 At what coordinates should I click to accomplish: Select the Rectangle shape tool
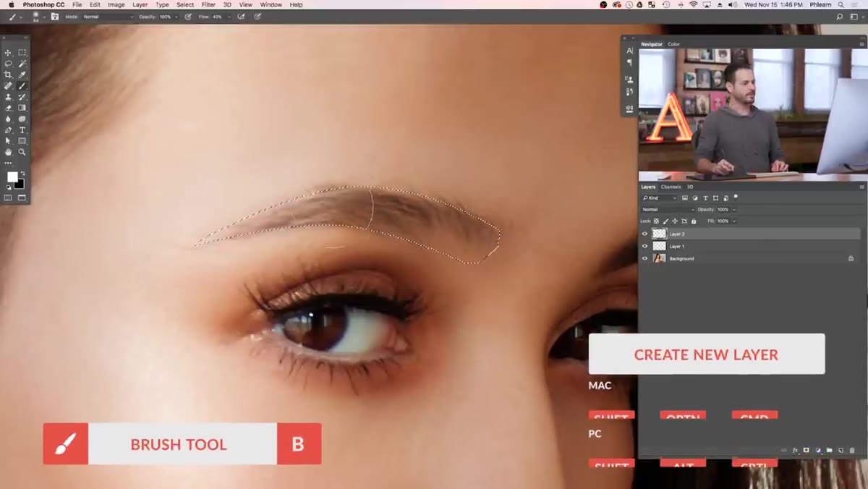pyautogui.click(x=22, y=141)
